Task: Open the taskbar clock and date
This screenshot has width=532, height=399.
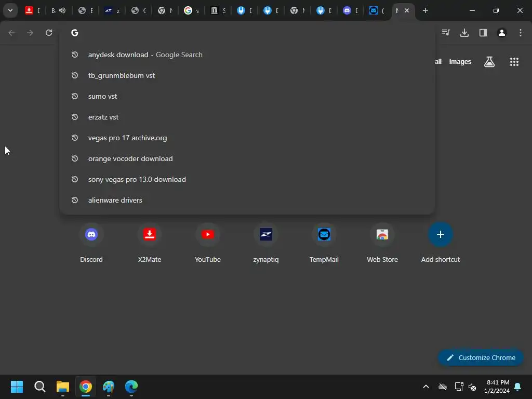Action: [x=497, y=387]
